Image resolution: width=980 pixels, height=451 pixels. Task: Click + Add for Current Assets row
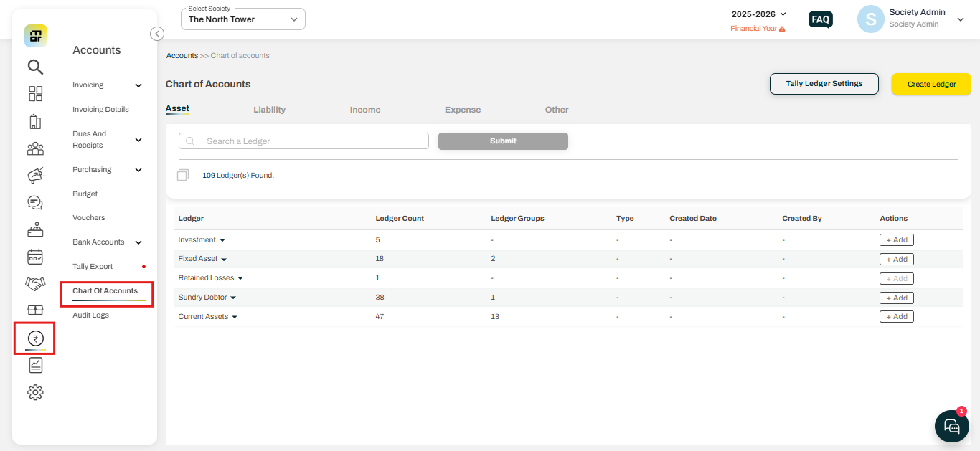[x=897, y=317]
